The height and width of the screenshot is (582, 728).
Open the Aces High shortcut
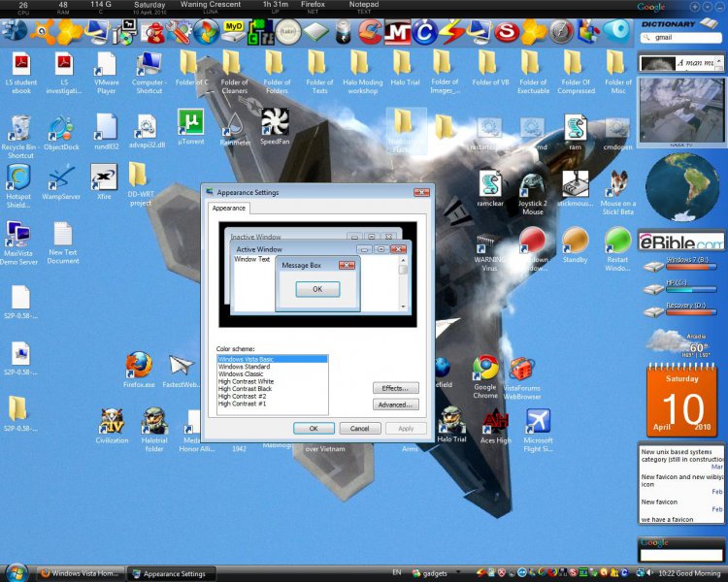tap(495, 426)
